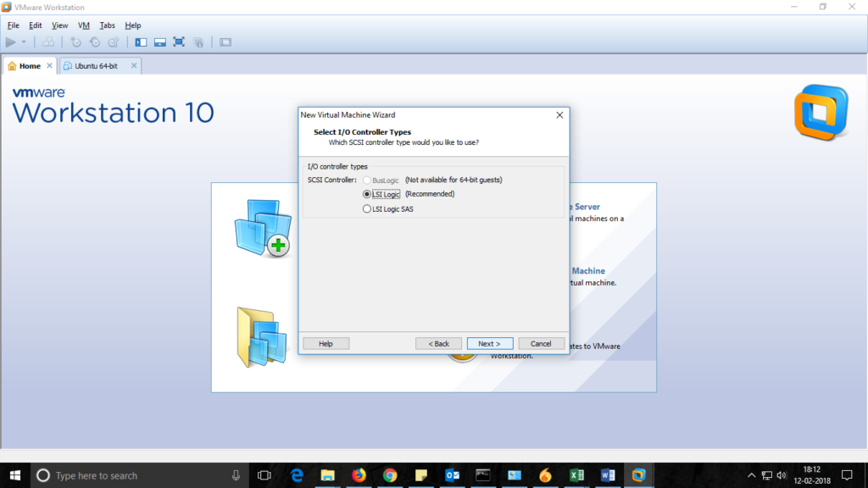Choose the LSI Logic SAS controller option
Viewport: 868px width, 488px height.
[367, 208]
